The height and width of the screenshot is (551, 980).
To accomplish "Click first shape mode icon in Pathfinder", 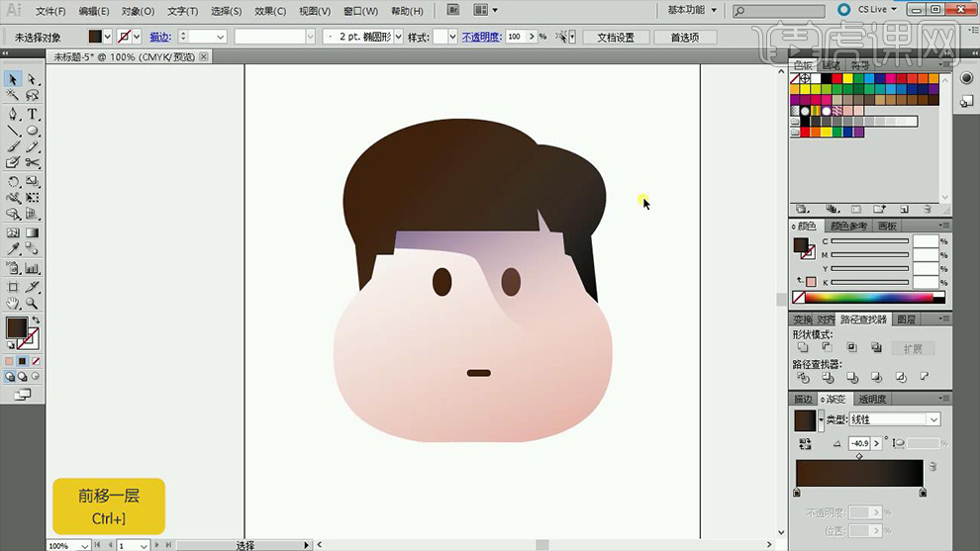I will click(x=802, y=348).
